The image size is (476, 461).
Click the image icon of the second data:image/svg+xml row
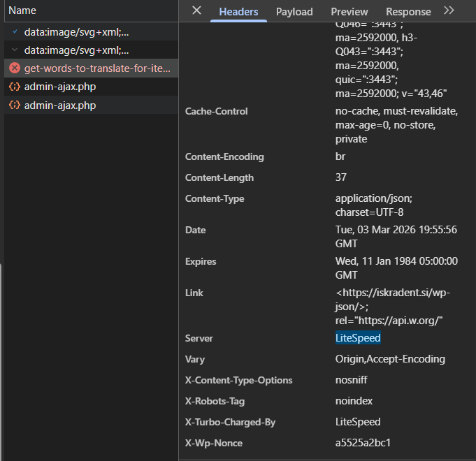pyautogui.click(x=15, y=50)
